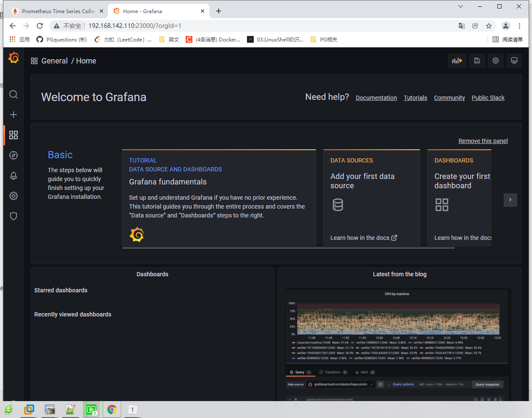Click the Save dashboard disk icon
Image resolution: width=532 pixels, height=418 pixels.
(477, 61)
